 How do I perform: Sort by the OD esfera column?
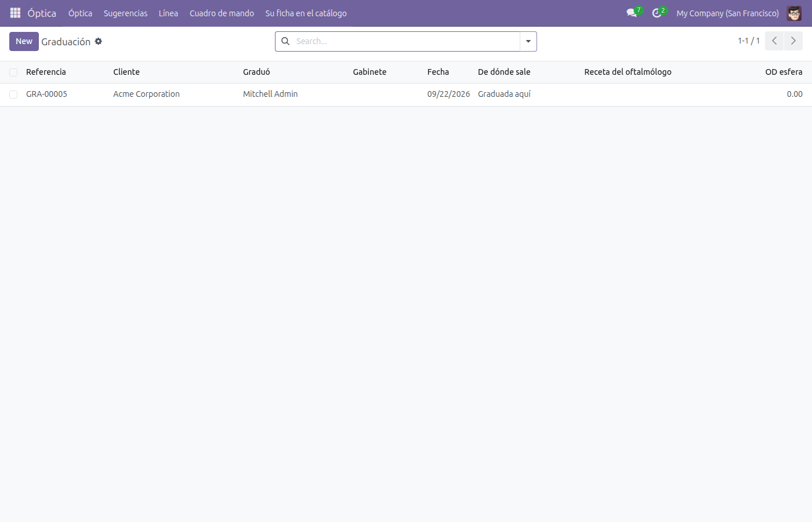click(x=784, y=72)
